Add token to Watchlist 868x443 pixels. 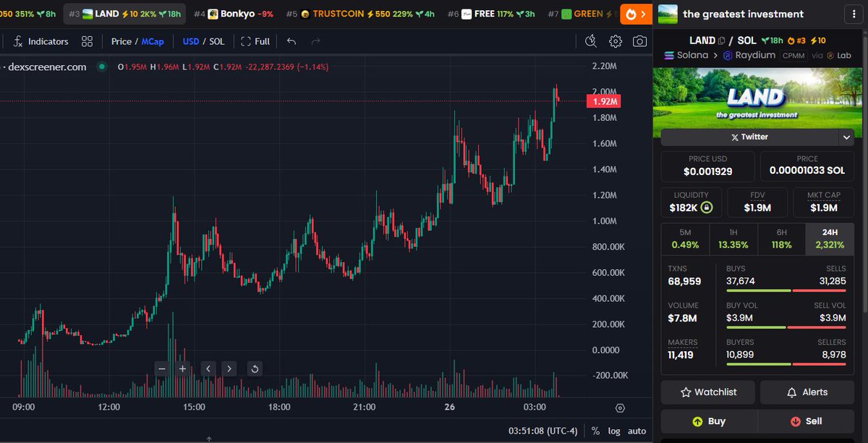[x=708, y=392]
